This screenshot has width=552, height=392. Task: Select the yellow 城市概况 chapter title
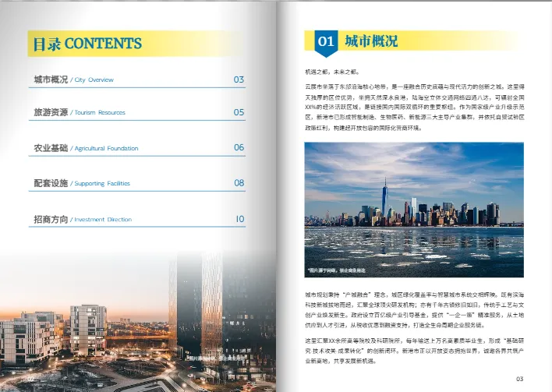pos(366,41)
